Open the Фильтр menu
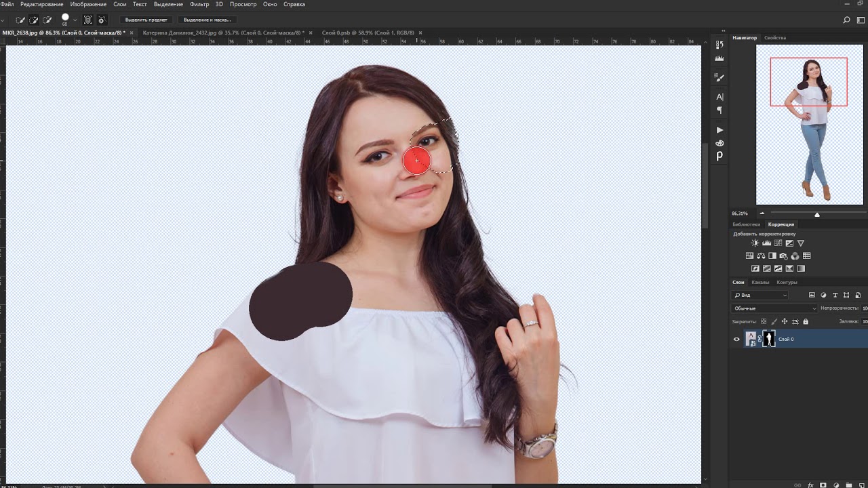The width and height of the screenshot is (868, 488). [199, 4]
